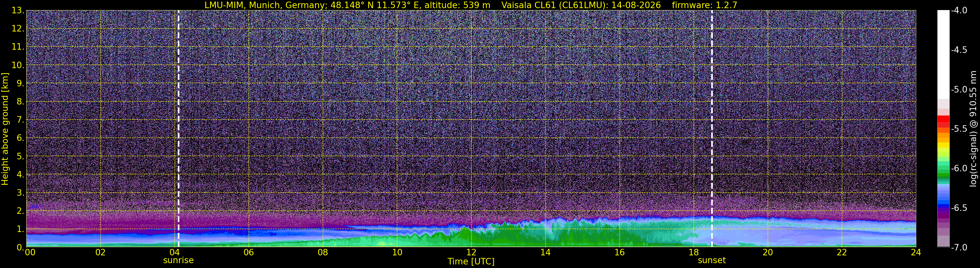Click the 'Height above ground [km]' label
The width and height of the screenshot is (980, 268).
click(5, 129)
